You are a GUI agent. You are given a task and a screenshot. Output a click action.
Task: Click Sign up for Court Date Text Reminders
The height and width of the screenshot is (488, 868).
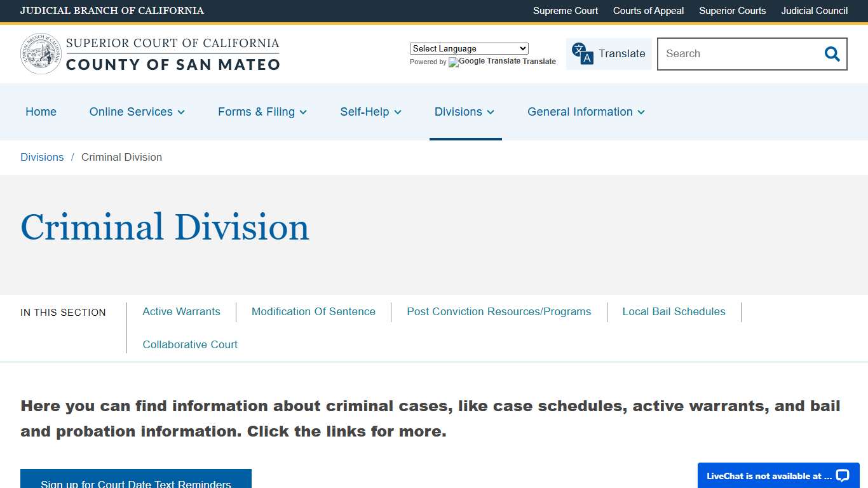pos(135,483)
